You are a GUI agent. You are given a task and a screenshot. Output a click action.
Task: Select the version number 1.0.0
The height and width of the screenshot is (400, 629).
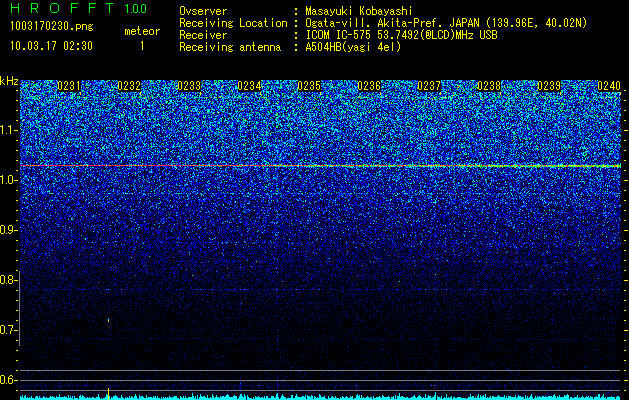coord(135,8)
